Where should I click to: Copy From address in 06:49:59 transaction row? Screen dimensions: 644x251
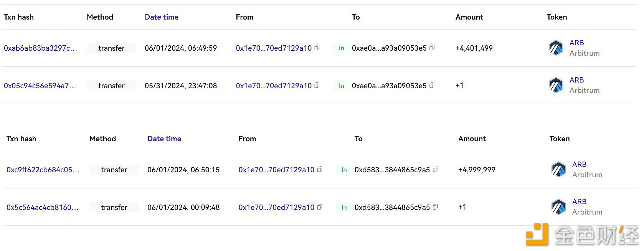pyautogui.click(x=317, y=48)
